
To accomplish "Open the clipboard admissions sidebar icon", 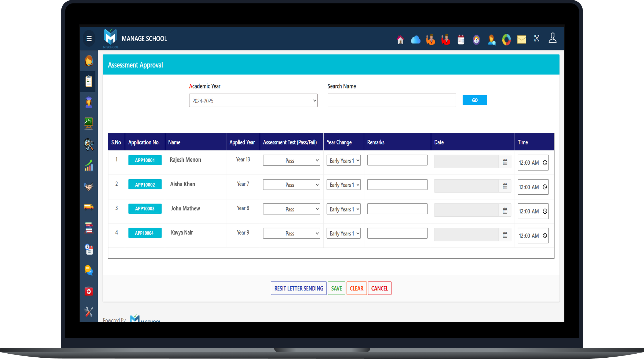I will click(x=89, y=81).
